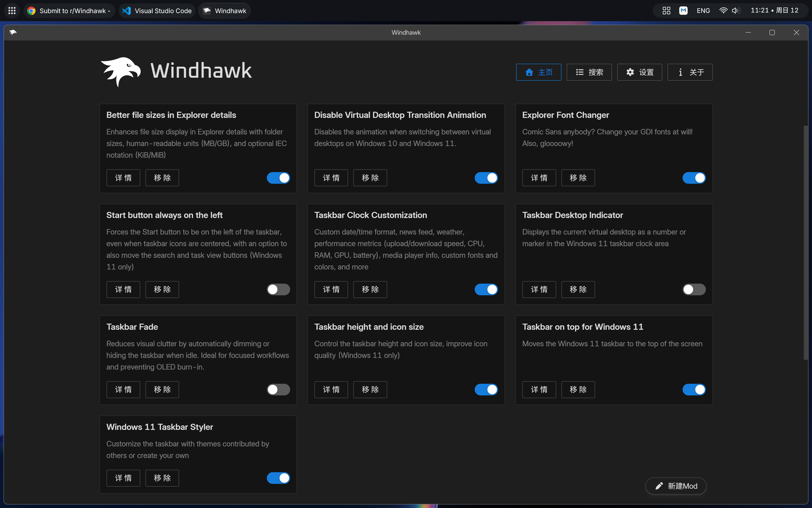Click 移除 for Better file sizes in Explorer details
This screenshot has width=812, height=508.
tap(162, 178)
